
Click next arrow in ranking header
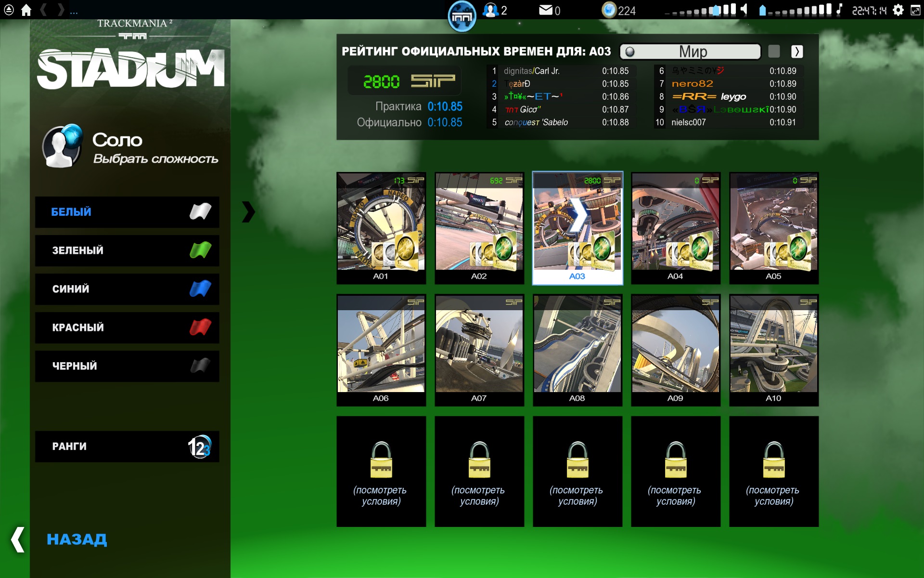[x=797, y=51]
